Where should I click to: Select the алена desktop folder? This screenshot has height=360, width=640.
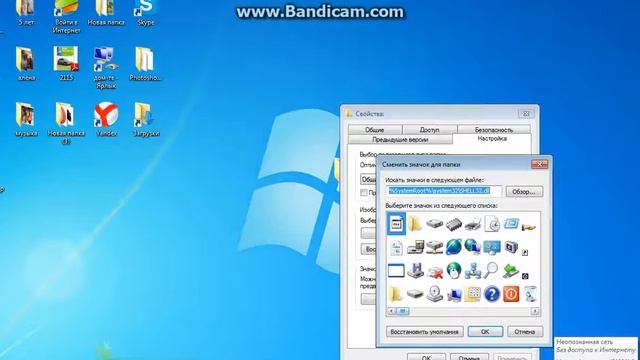(26, 64)
